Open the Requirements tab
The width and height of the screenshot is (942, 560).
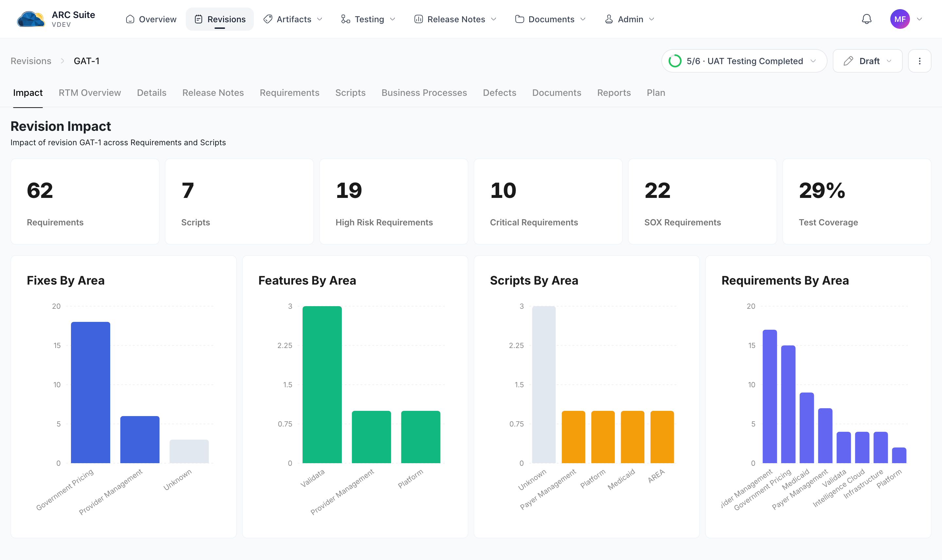(289, 93)
